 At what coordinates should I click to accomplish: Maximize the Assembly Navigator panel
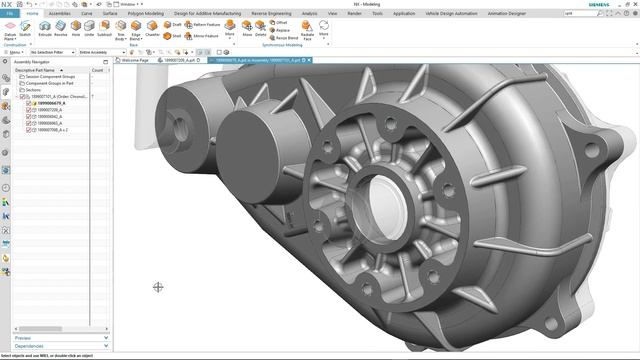pos(106,62)
